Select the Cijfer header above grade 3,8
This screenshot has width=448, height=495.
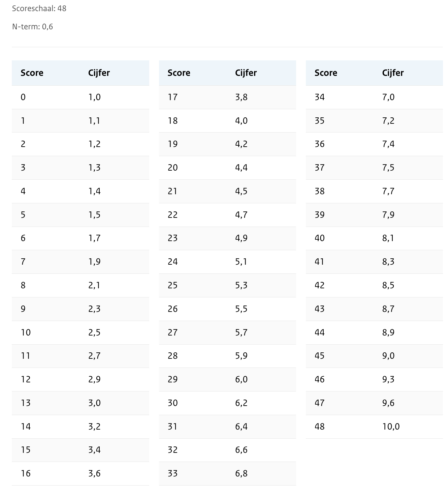(246, 73)
